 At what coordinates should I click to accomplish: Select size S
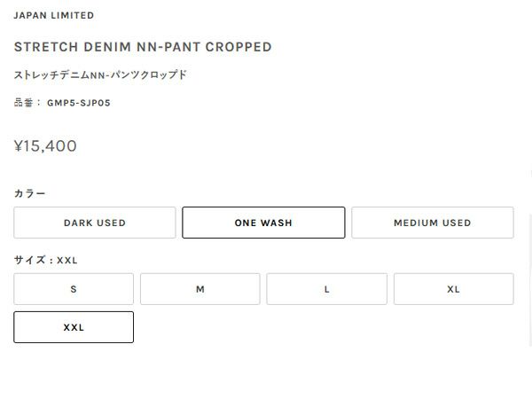tap(74, 289)
